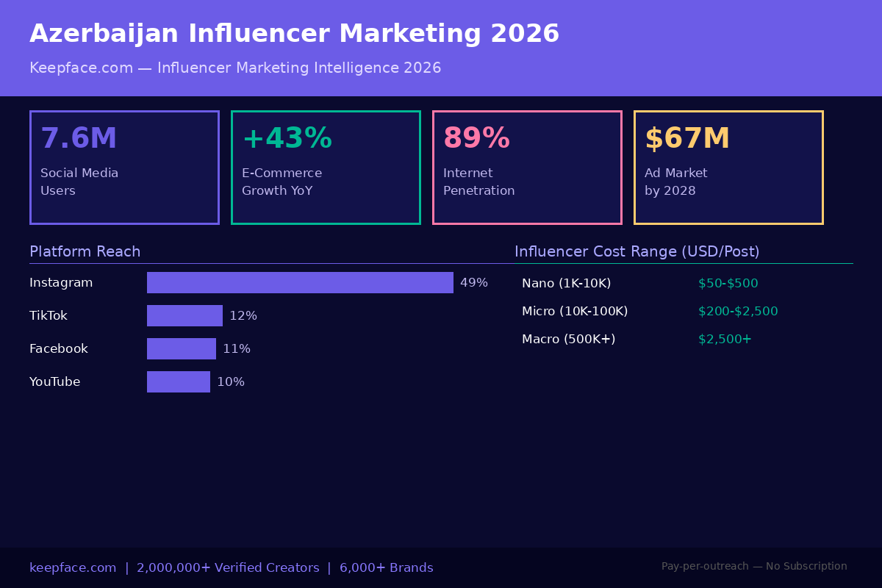
Task: Select the '7.6M' social media users figure
Action: pos(79,139)
